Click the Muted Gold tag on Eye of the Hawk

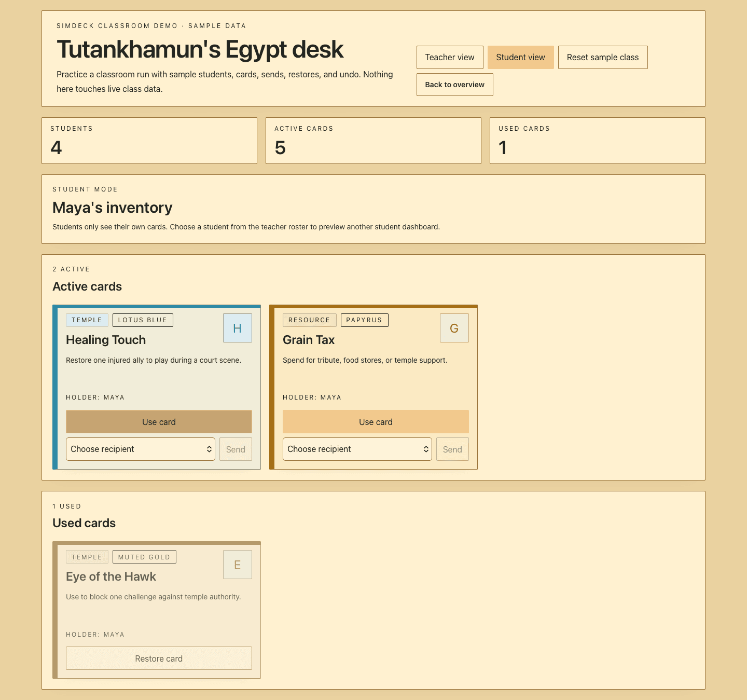click(144, 557)
